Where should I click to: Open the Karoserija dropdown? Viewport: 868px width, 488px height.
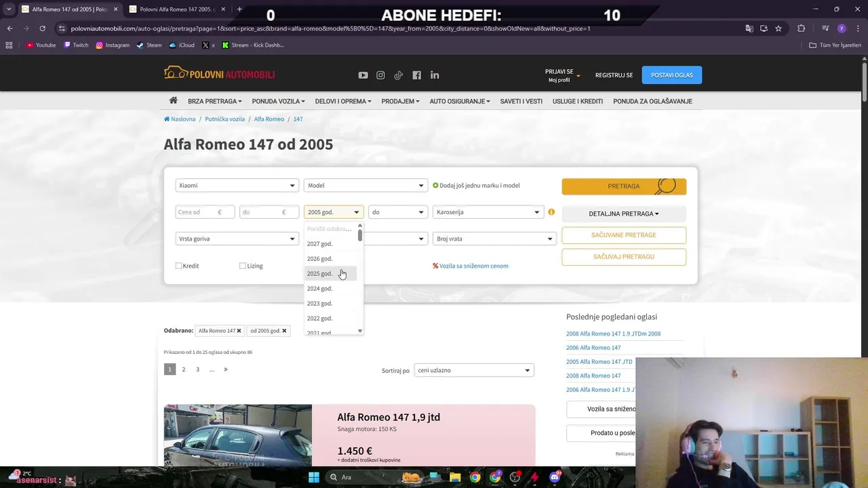[x=488, y=212]
